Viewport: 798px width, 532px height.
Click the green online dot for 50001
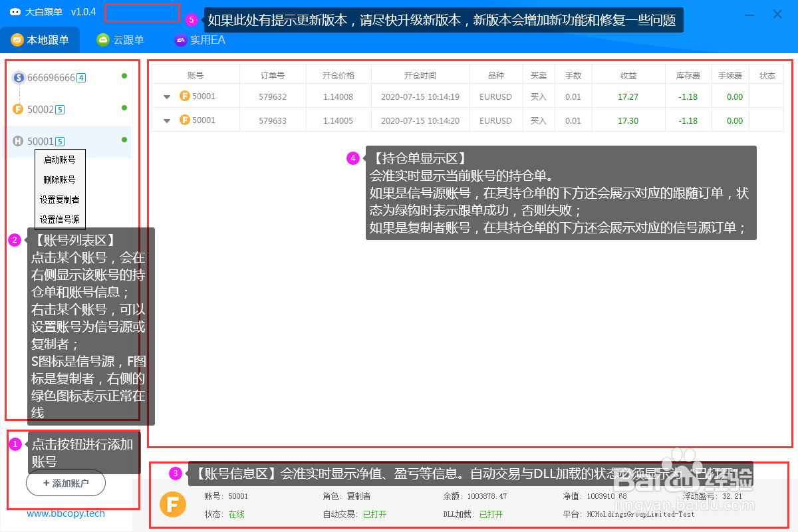tap(124, 140)
